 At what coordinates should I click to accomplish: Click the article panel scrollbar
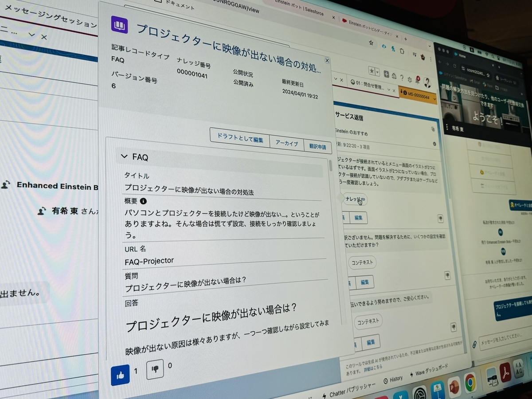tap(331, 165)
